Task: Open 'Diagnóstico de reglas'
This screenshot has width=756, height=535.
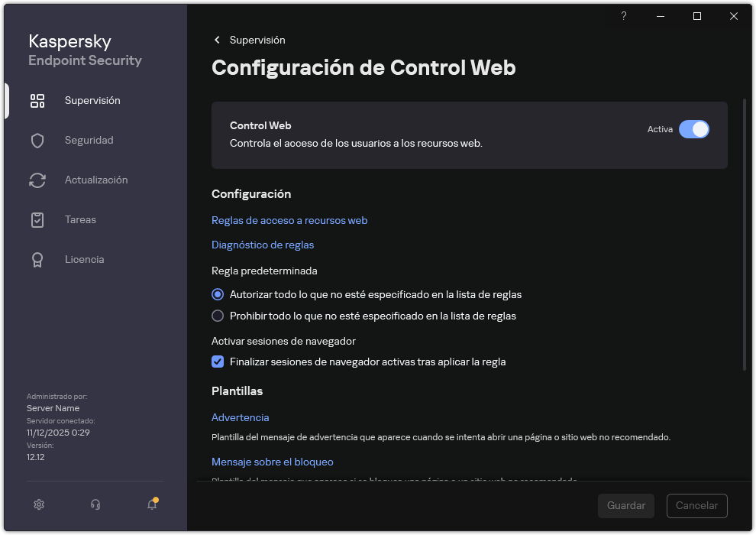Action: 263,245
